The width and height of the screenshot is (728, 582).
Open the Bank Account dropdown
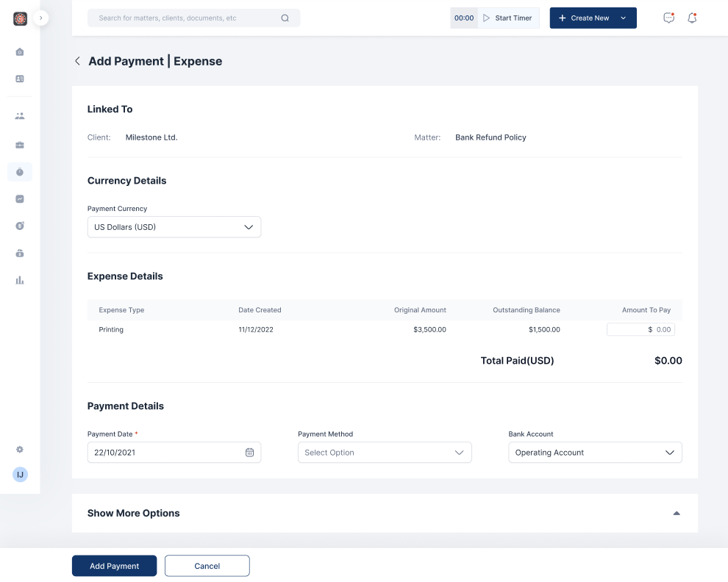[x=595, y=453]
